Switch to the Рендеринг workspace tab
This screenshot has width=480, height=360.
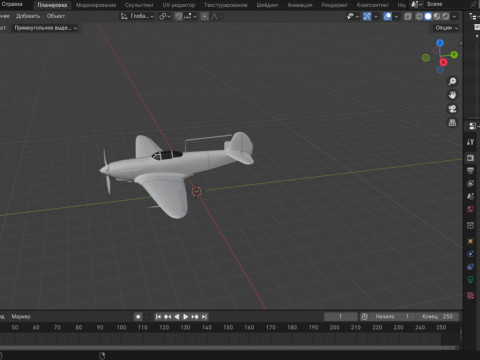(334, 5)
